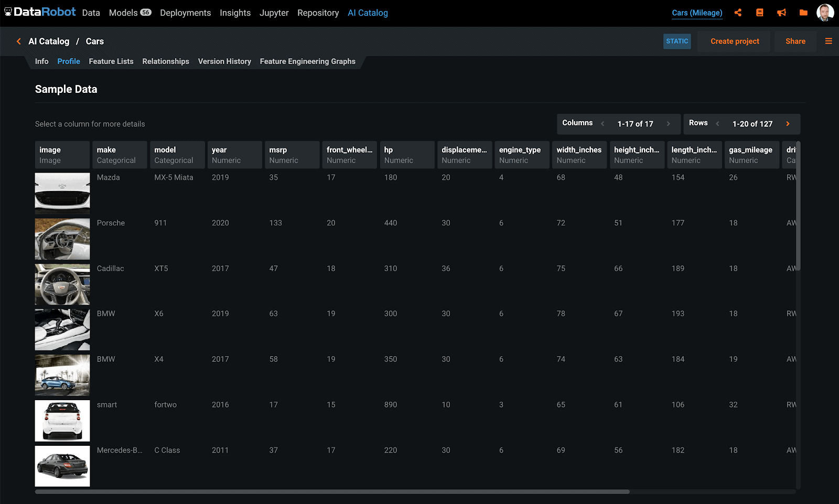Select the displacement column header
839x504 pixels.
[465, 155]
